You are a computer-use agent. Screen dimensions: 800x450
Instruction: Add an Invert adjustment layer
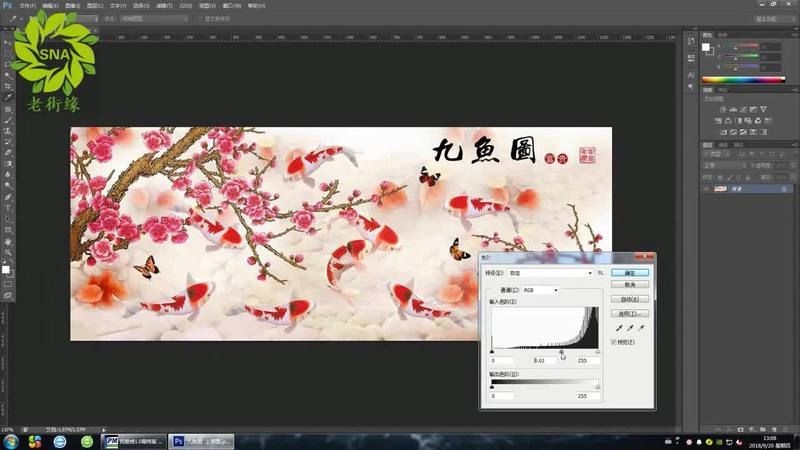pyautogui.click(x=723, y=132)
